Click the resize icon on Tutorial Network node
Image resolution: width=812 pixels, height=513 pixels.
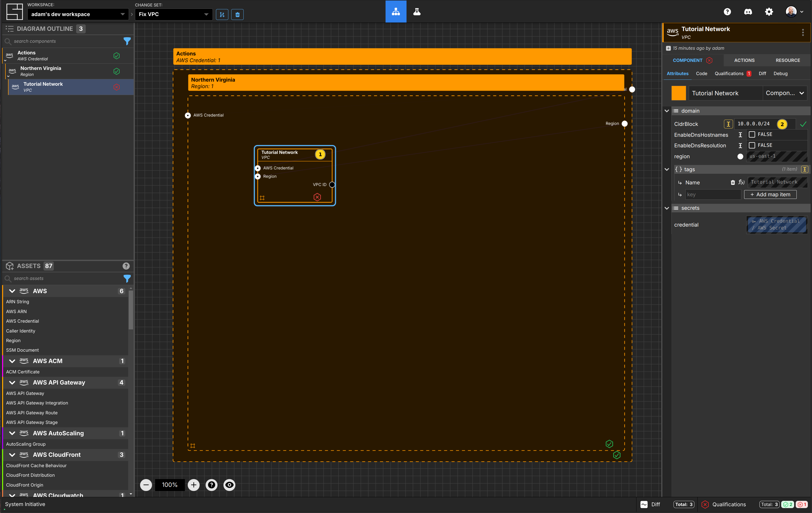coord(262,198)
